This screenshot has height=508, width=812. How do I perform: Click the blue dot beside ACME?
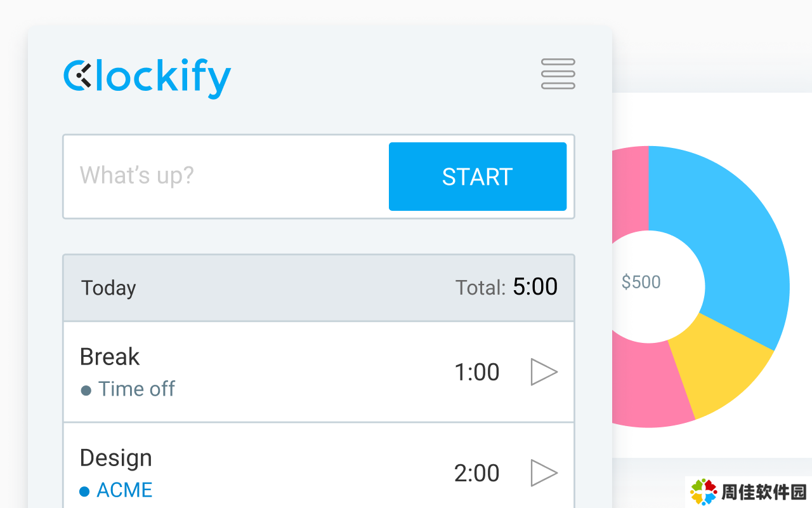[x=84, y=491]
